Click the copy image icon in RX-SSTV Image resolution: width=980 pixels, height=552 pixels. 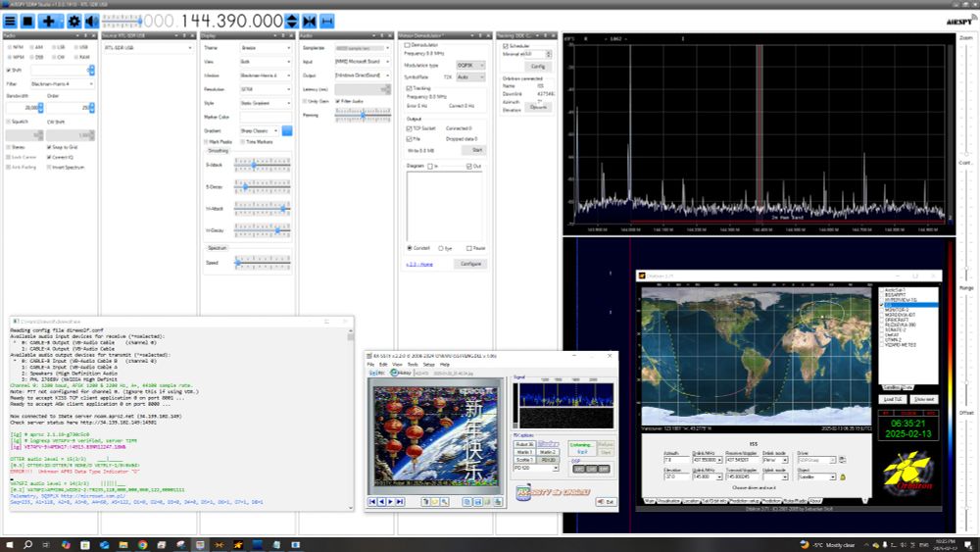tap(466, 501)
